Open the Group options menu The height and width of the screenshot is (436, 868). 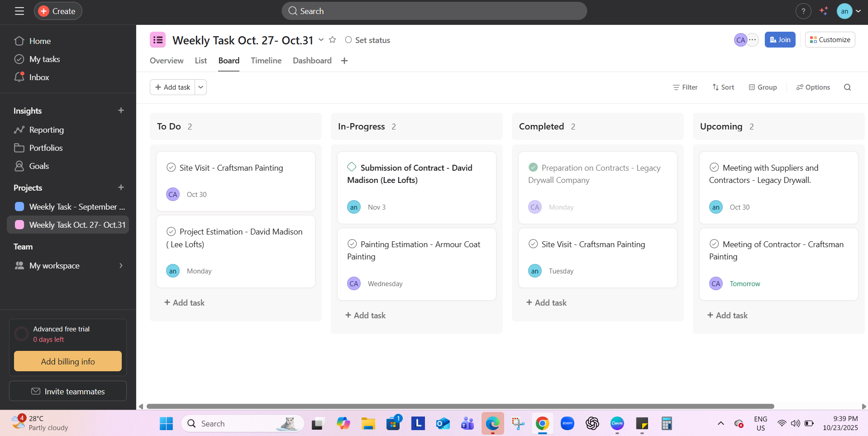pyautogui.click(x=763, y=87)
